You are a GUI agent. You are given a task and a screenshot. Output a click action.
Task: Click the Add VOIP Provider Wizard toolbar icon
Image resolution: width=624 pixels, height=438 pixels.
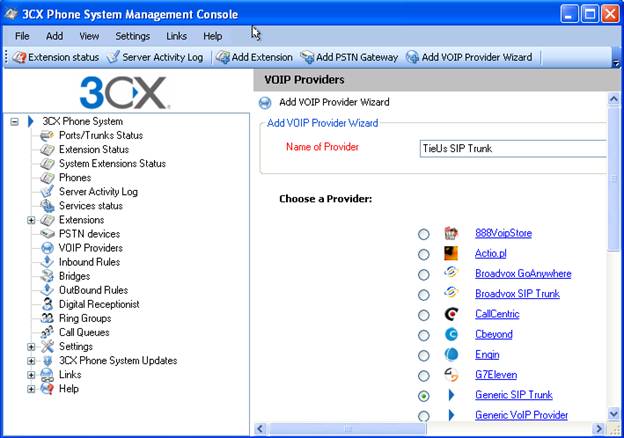point(413,57)
